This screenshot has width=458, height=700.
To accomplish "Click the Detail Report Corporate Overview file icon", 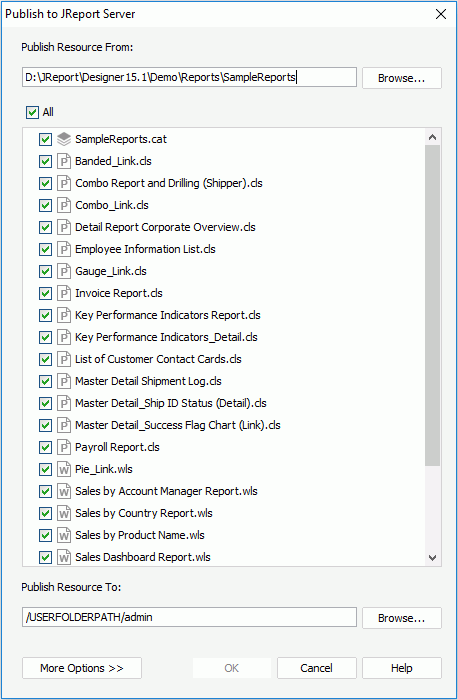I will (64, 227).
